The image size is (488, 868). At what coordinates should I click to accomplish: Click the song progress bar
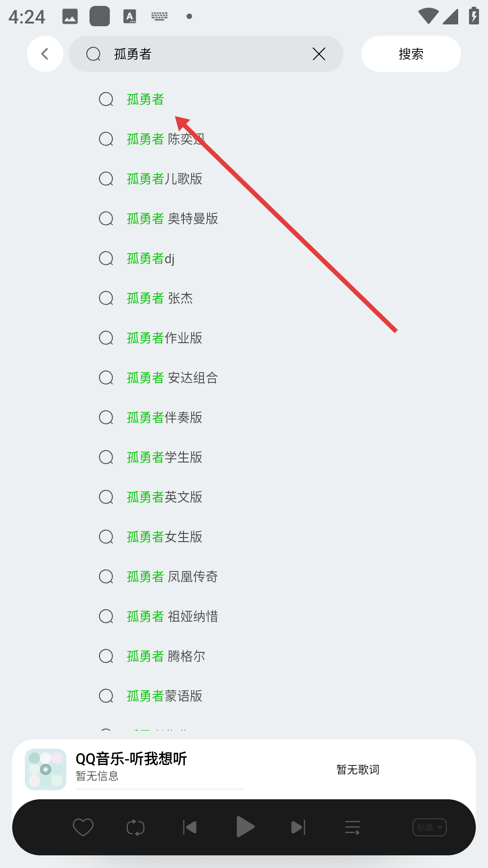[160, 789]
